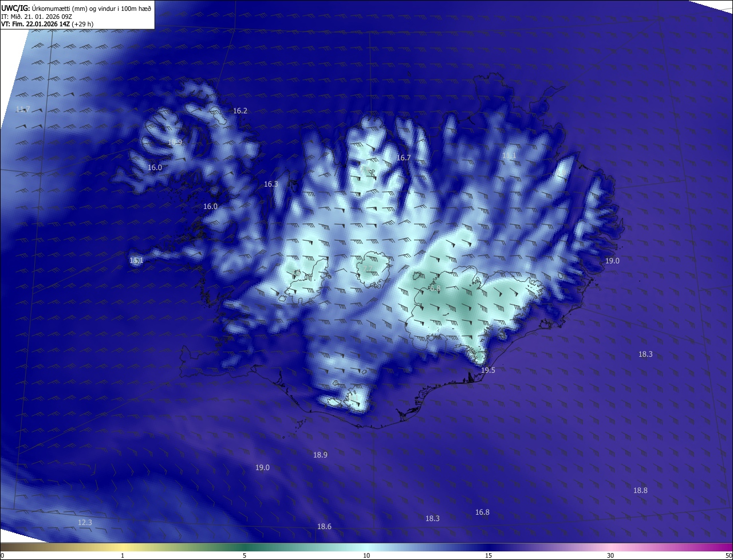Click the 10 tick label on the color scale
The image size is (733, 560).
click(366, 555)
